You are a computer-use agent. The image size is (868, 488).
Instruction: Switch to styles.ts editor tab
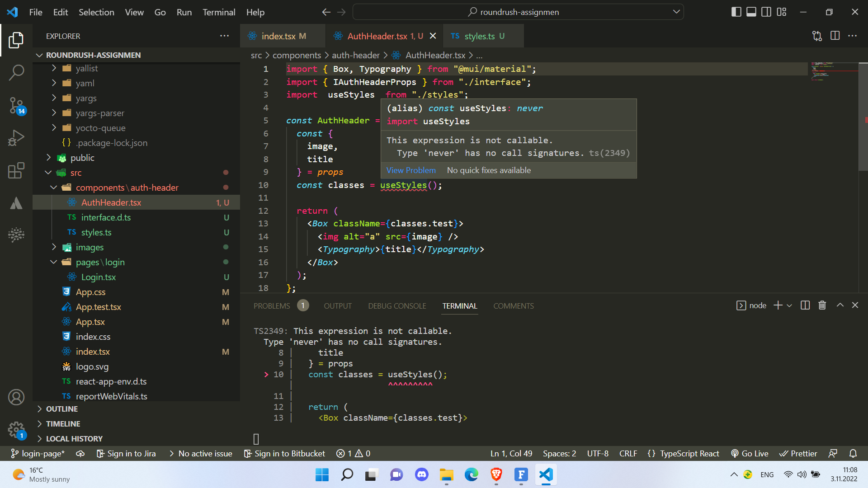pos(484,36)
